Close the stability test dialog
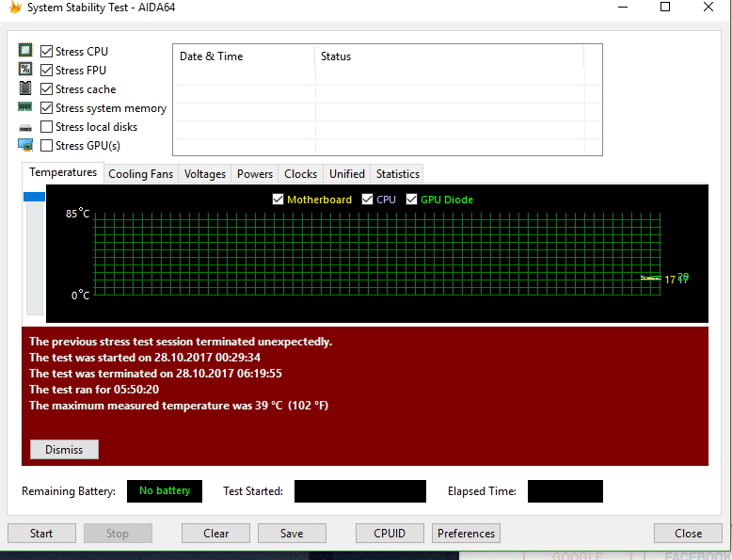Viewport: 732px width, 560px height. tap(688, 534)
